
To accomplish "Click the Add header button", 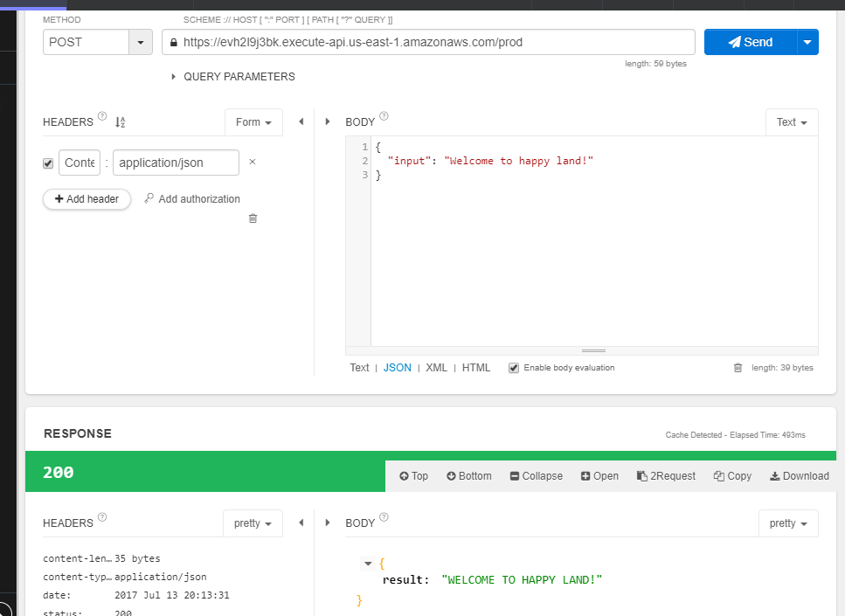I will [87, 199].
